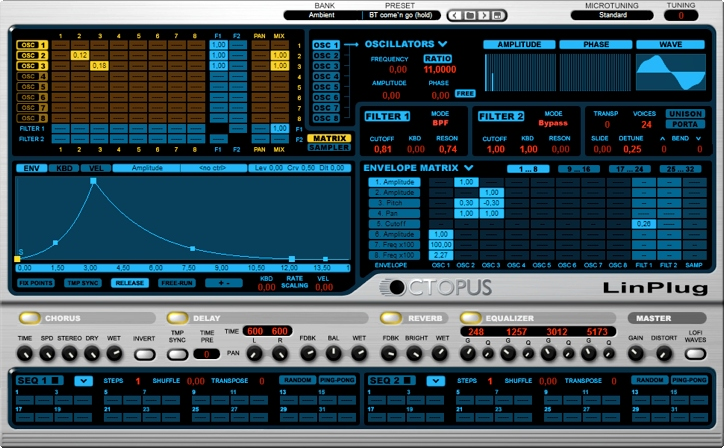Toggle the Chorus on/off LED
The height and width of the screenshot is (448, 724).
click(30, 318)
